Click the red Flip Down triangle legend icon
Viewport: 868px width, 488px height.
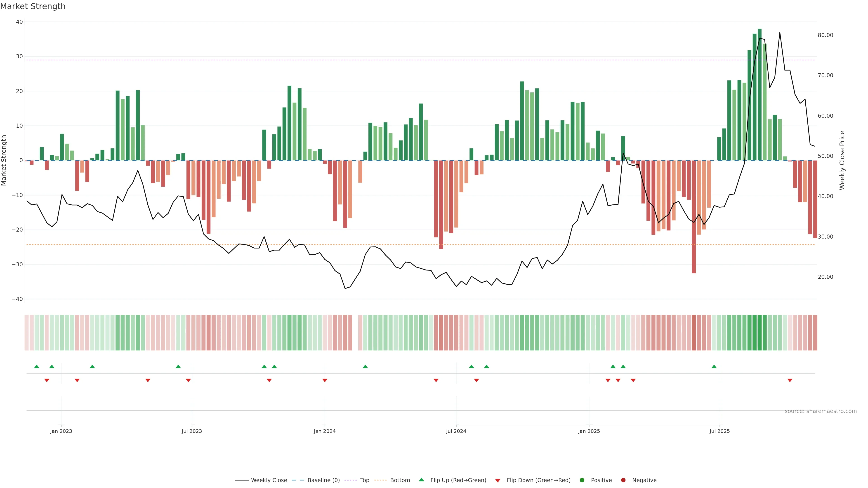click(x=498, y=480)
